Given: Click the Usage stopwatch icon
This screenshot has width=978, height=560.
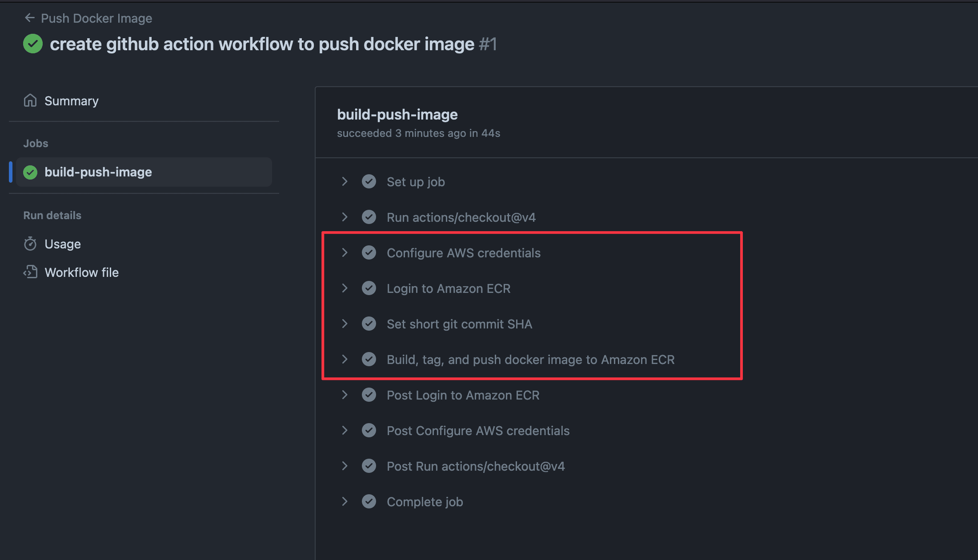Looking at the screenshot, I should (30, 244).
